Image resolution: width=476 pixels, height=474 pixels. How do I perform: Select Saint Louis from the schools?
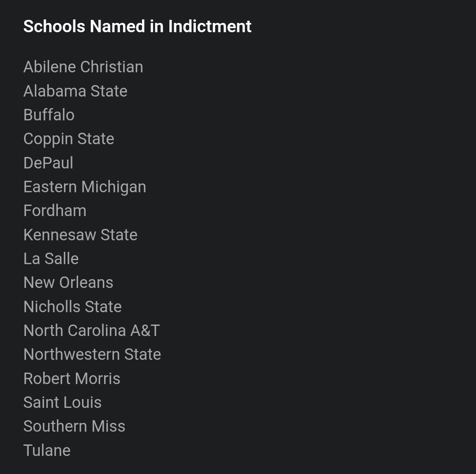point(62,403)
